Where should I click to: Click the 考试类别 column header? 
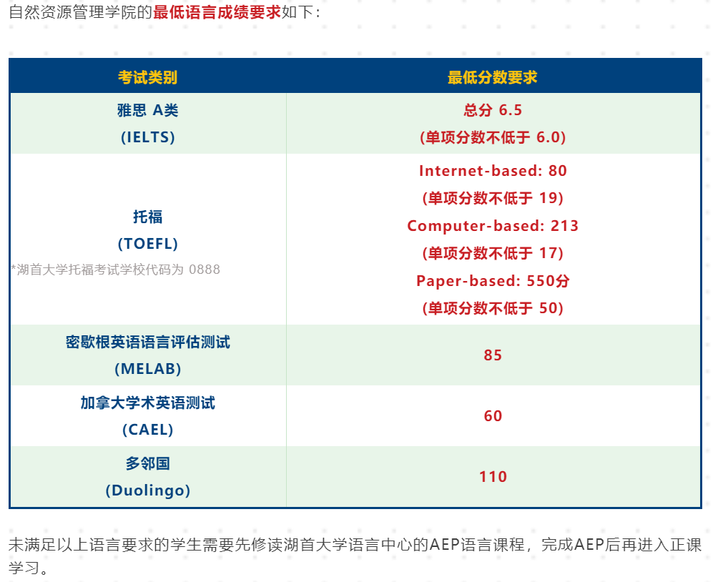tap(147, 77)
